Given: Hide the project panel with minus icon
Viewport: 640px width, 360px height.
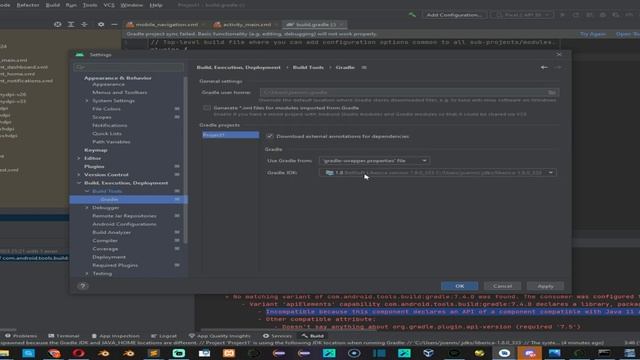Looking at the screenshot, I should coord(114,24).
